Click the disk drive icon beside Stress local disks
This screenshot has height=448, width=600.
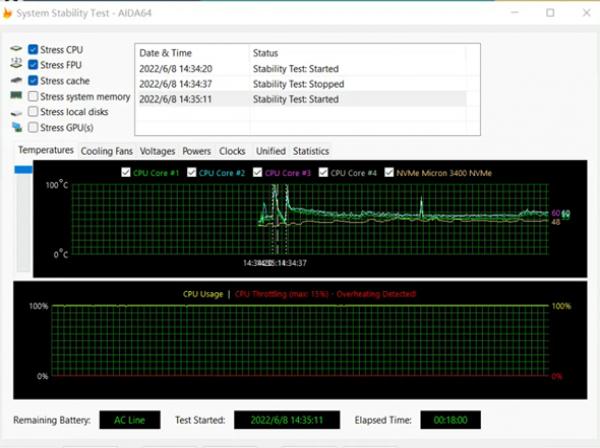(x=16, y=113)
